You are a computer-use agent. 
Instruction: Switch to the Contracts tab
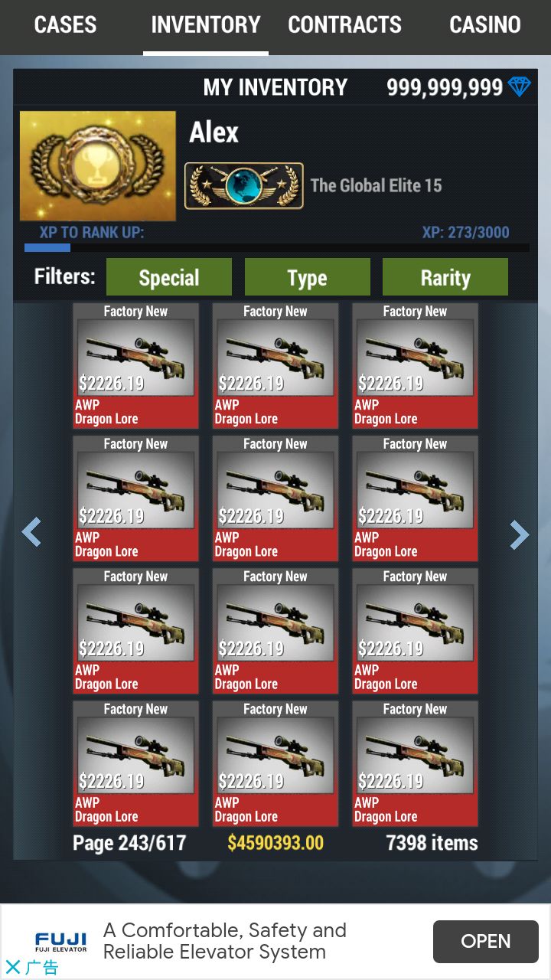tap(344, 25)
